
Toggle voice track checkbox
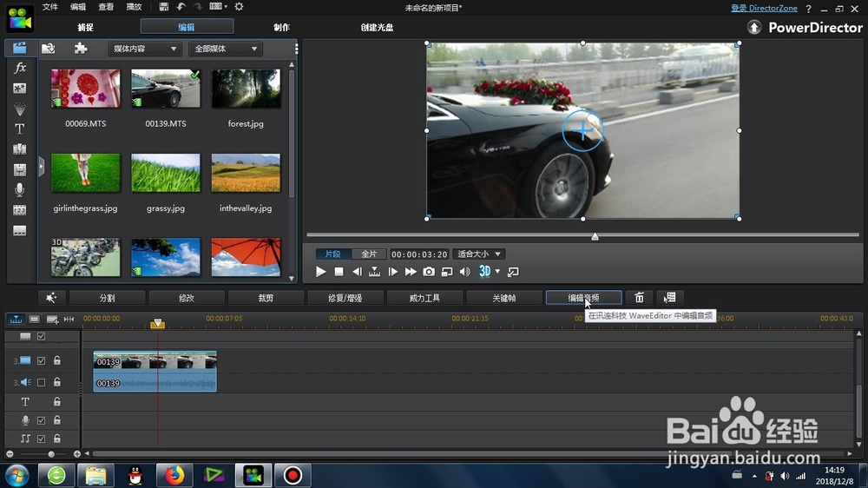tap(41, 420)
